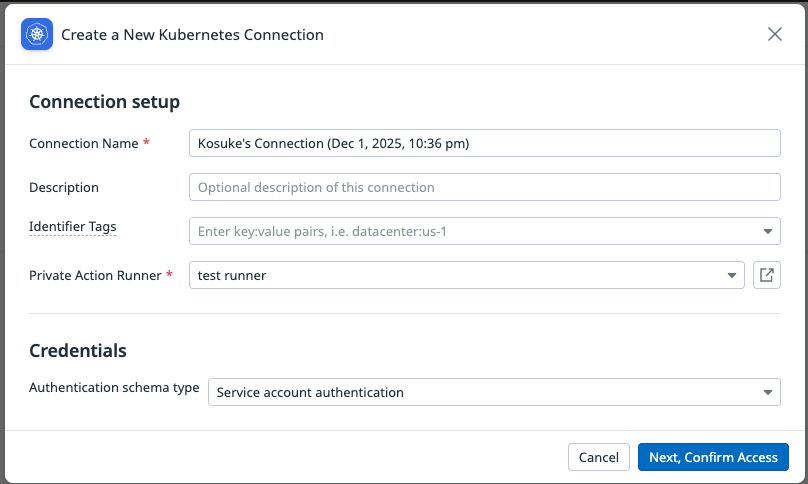Click the Next, Confirm Access button

point(713,457)
